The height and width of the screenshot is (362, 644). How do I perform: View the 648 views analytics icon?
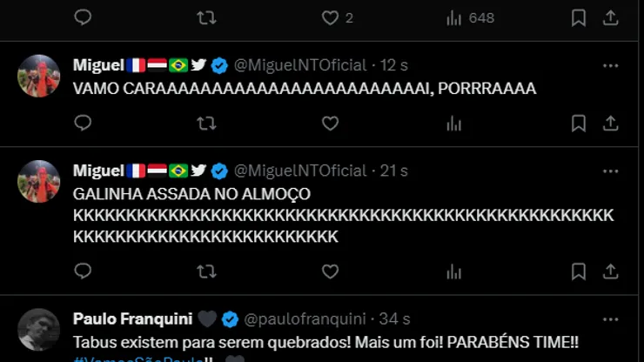pyautogui.click(x=453, y=18)
